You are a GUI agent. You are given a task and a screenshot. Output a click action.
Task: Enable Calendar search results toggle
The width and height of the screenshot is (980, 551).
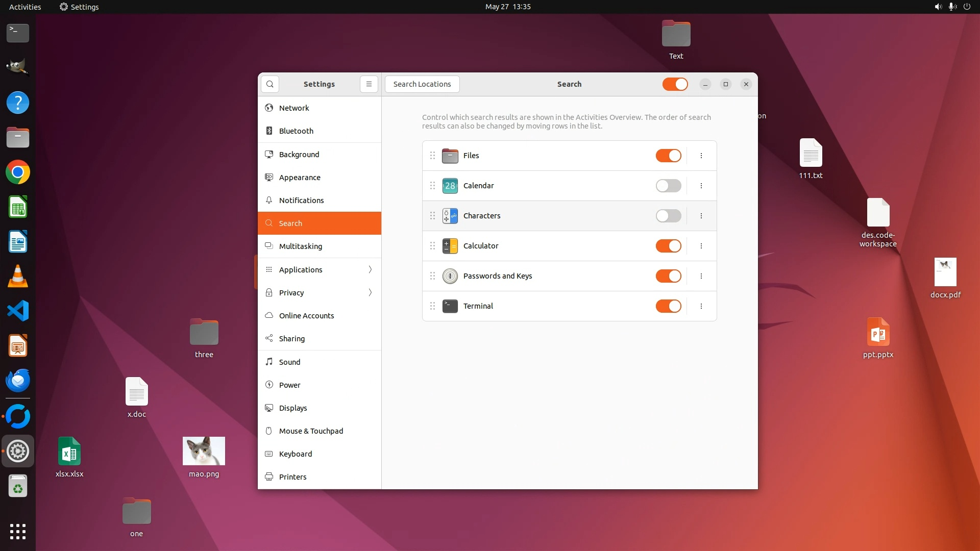tap(668, 186)
